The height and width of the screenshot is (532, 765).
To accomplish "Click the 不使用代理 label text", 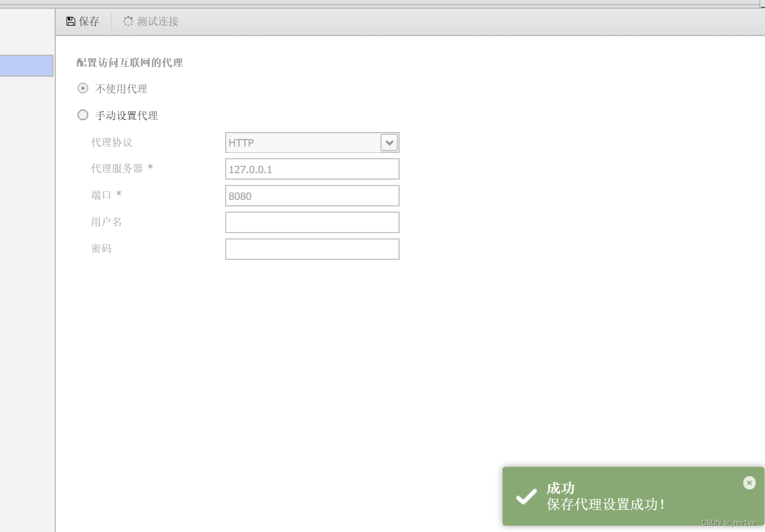I will (121, 89).
